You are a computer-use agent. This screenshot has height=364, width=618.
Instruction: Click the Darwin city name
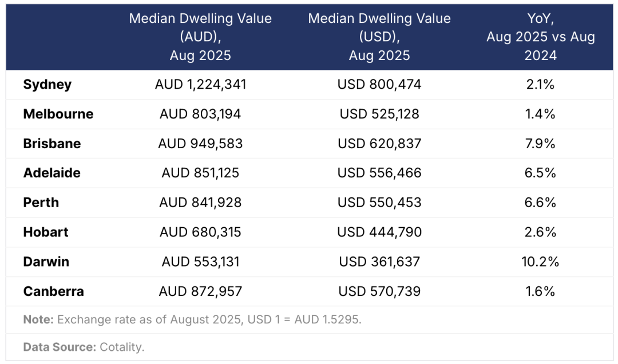46,262
